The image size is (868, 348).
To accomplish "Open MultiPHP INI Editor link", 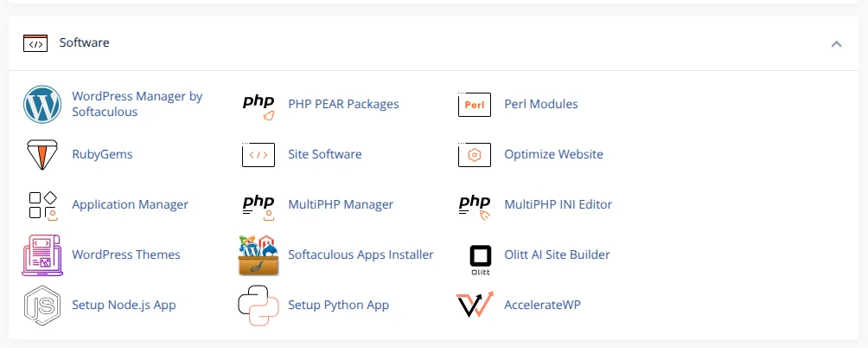I will pyautogui.click(x=558, y=204).
